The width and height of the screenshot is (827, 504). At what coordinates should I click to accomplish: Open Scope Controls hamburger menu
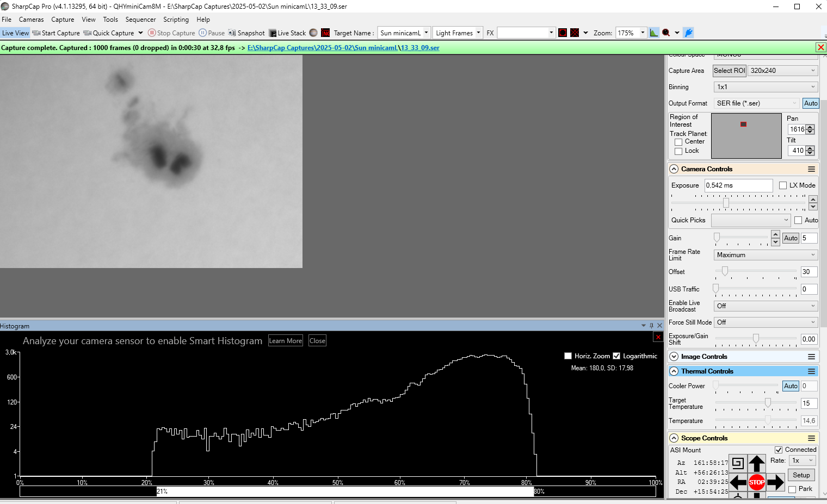pos(811,438)
